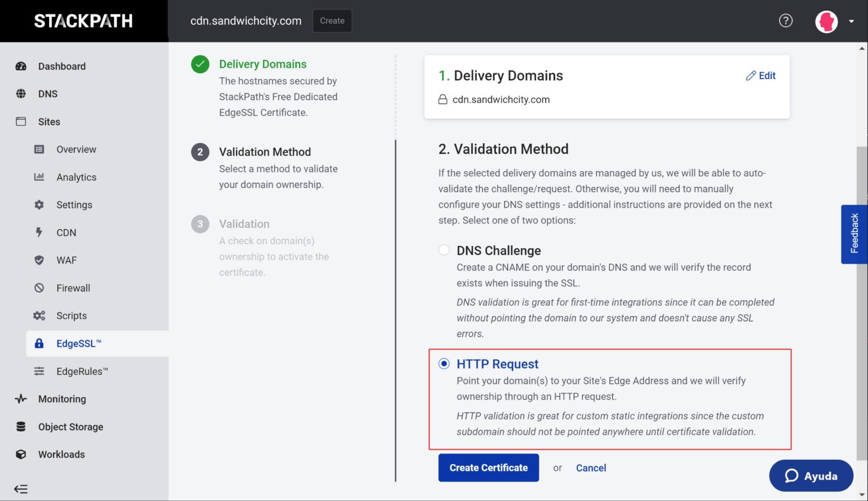
Task: Expand the account dropdown arrow
Action: pyautogui.click(x=851, y=21)
